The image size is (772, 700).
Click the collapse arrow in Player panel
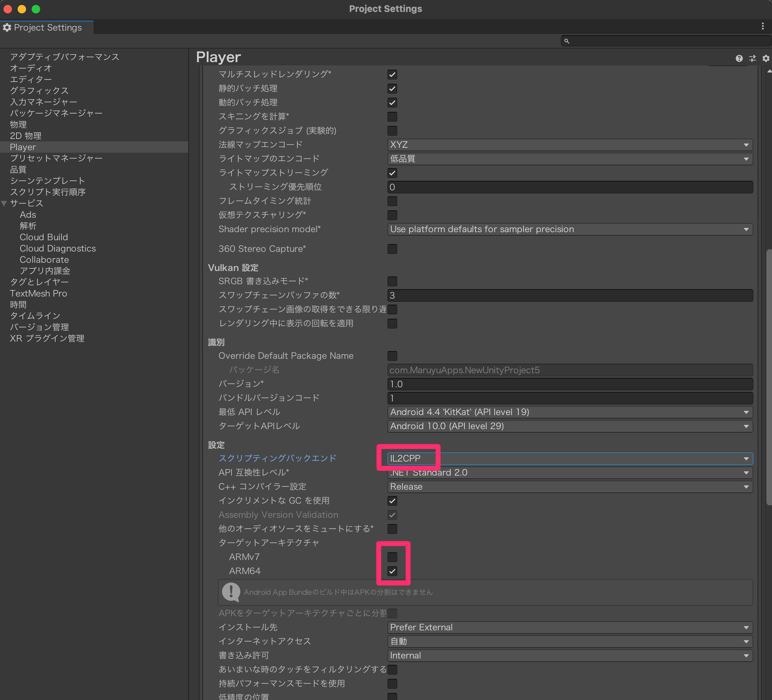(769, 71)
